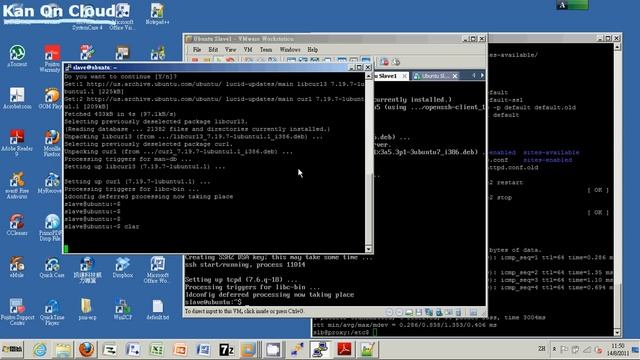Open the Edit menu in VMware Workstation
The height and width of the screenshot is (360, 640).
[213, 49]
